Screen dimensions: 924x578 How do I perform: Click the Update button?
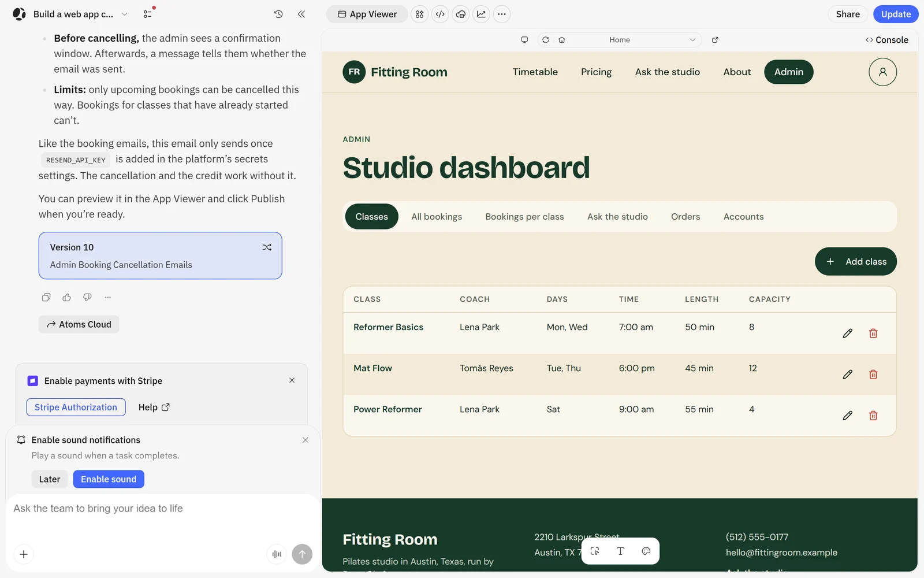coord(896,14)
